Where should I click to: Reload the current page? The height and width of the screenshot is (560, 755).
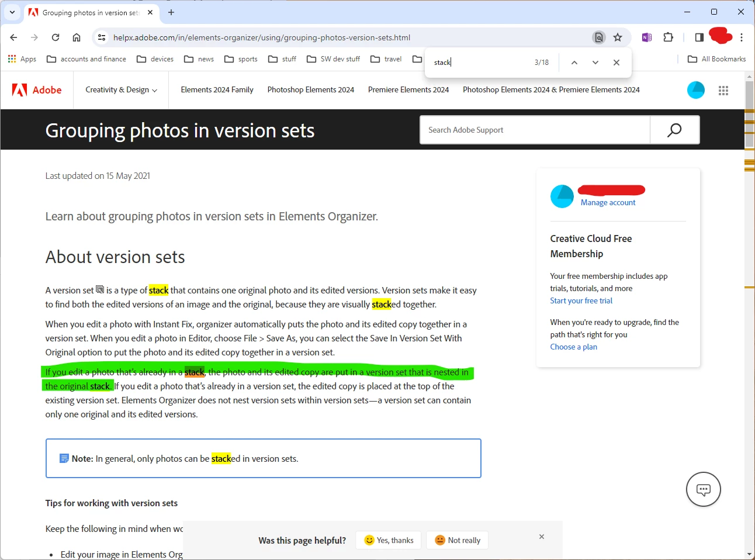tap(56, 37)
